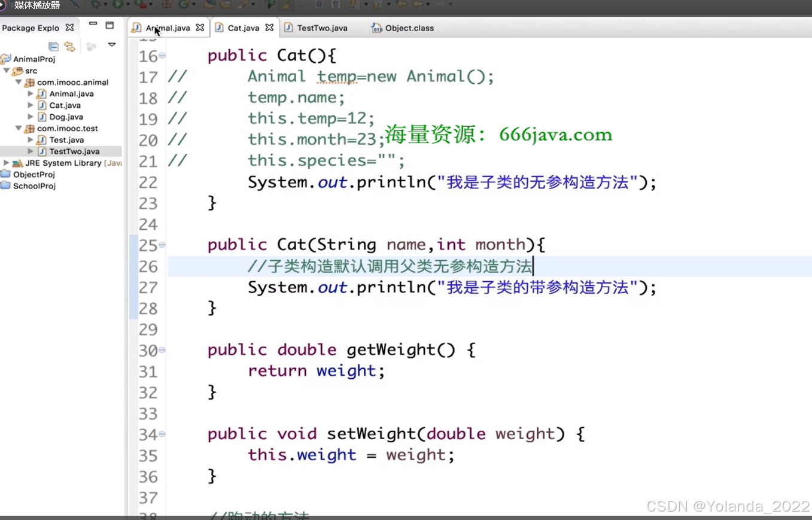Click the com.imooc.test package icon

coord(29,129)
